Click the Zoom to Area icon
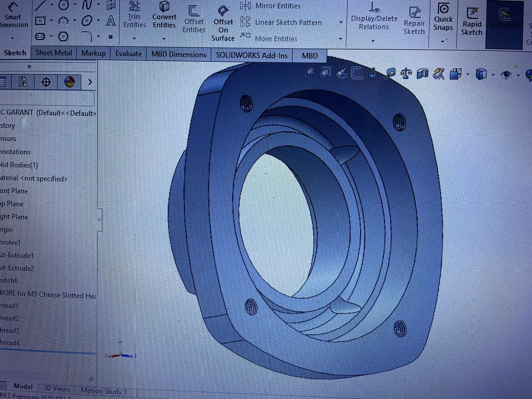Screen dimensions: 532x399 (325, 72)
